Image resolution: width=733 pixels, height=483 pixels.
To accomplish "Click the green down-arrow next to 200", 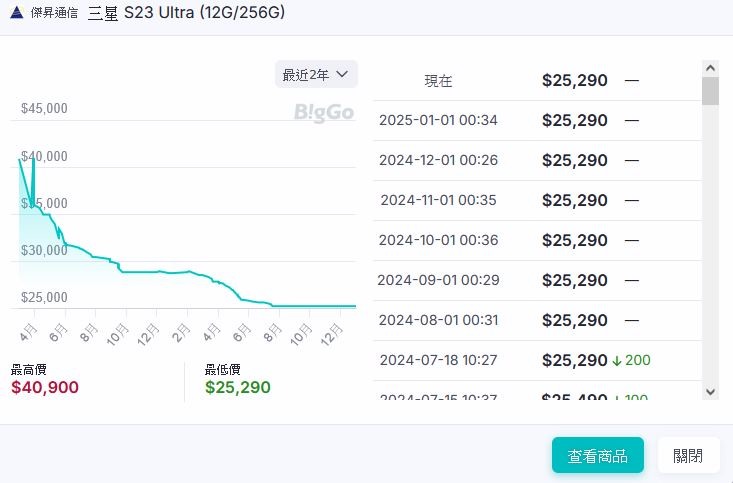I will (x=617, y=361).
